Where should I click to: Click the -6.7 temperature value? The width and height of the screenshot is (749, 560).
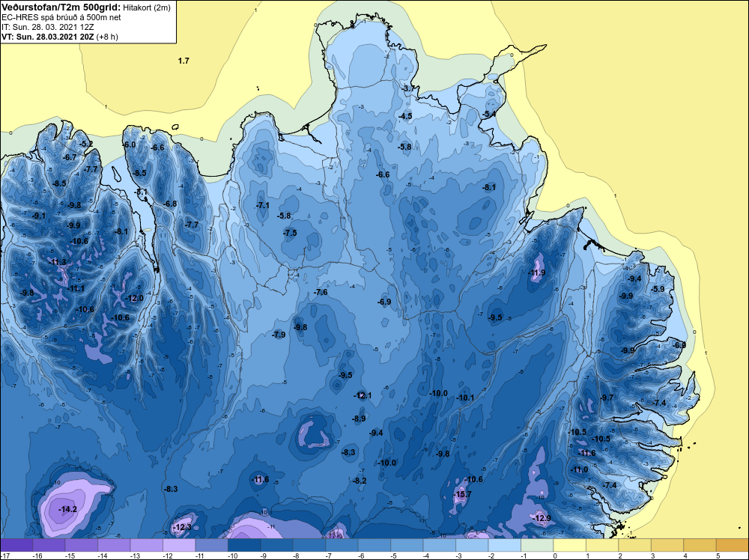70,157
